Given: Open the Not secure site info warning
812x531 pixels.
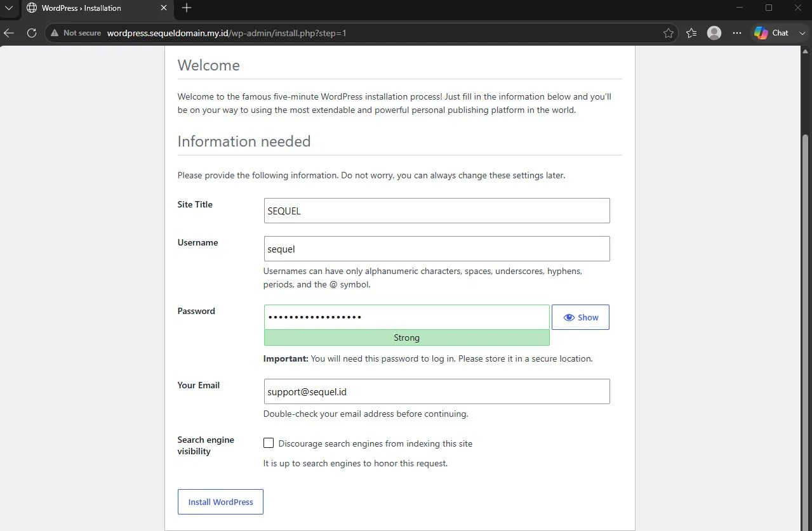Looking at the screenshot, I should click(x=76, y=33).
